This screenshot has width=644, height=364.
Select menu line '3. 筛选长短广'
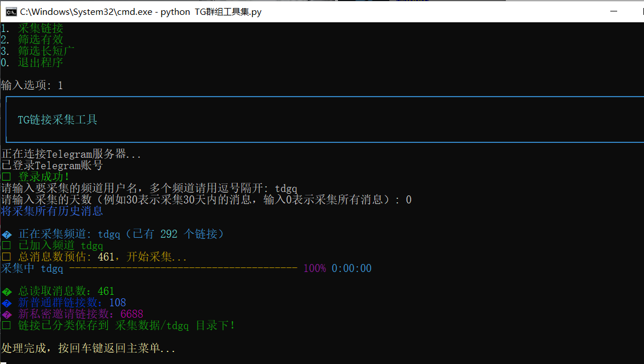click(x=37, y=51)
